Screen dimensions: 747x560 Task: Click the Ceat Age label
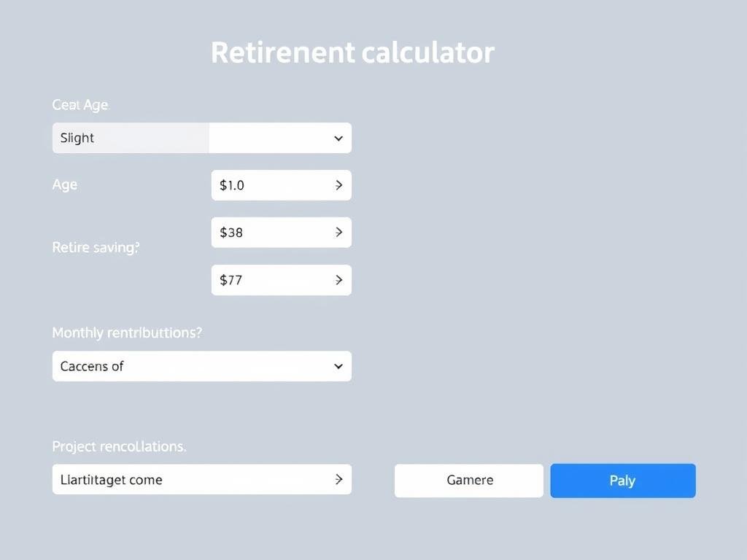[80, 104]
